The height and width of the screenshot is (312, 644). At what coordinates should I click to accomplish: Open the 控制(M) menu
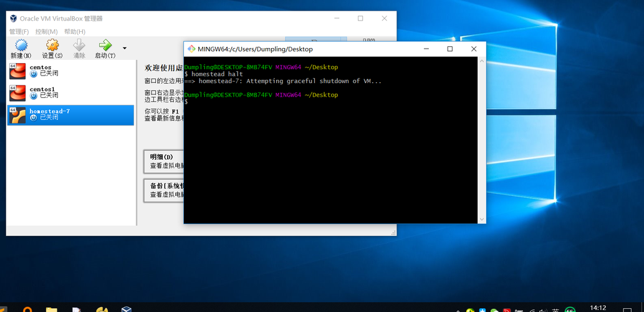tap(46, 32)
